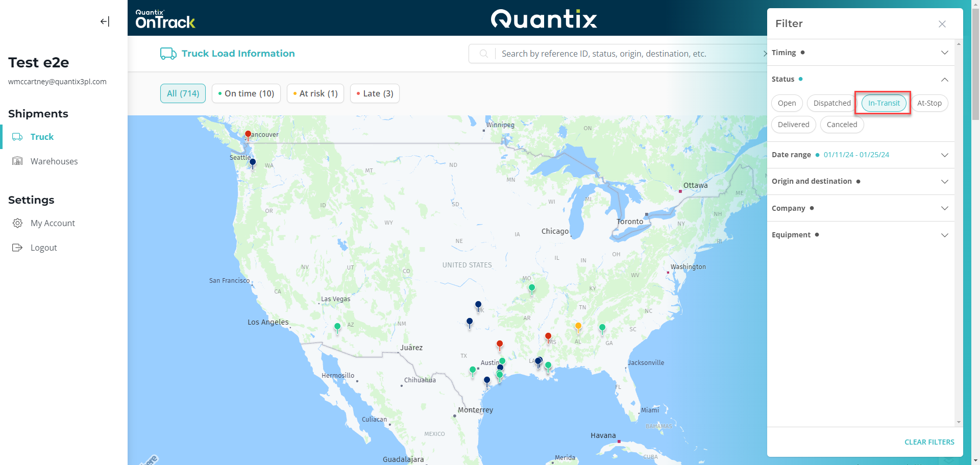This screenshot has height=465, width=980.
Task: Close the Filter panel with the X
Action: (x=942, y=23)
